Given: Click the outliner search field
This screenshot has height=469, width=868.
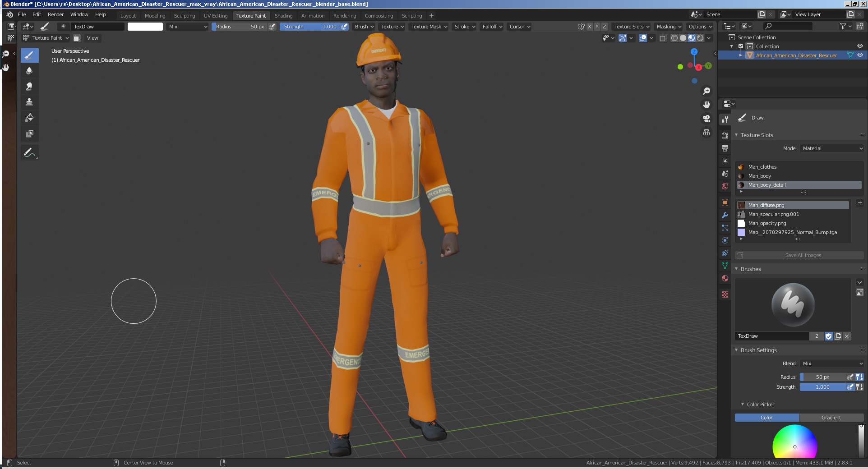Looking at the screenshot, I should (788, 26).
